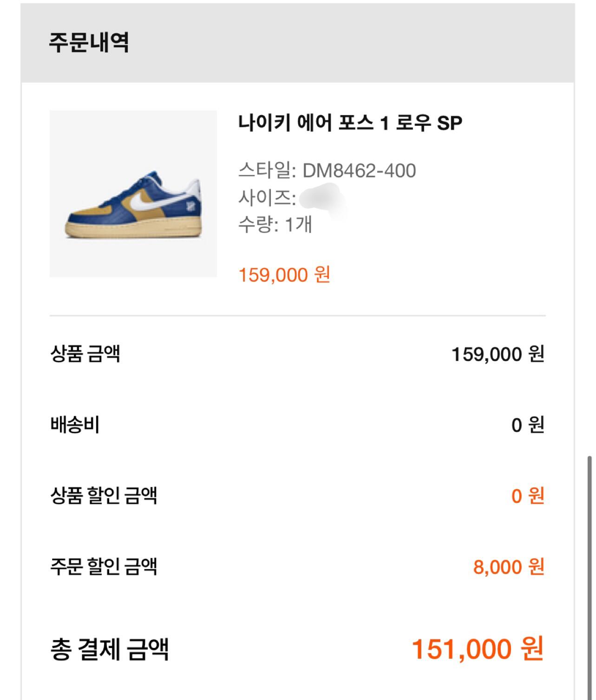Click the vertical scrollbar on the right edge

tap(589, 576)
